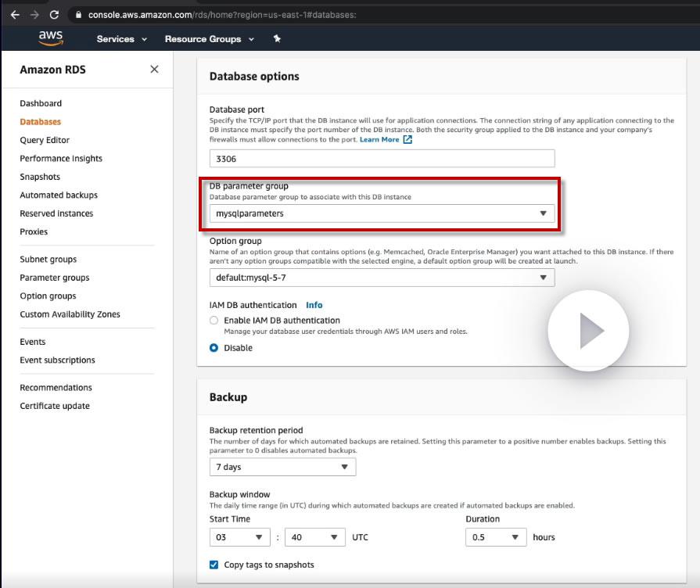
Task: Click the Database port input field
Action: [382, 159]
